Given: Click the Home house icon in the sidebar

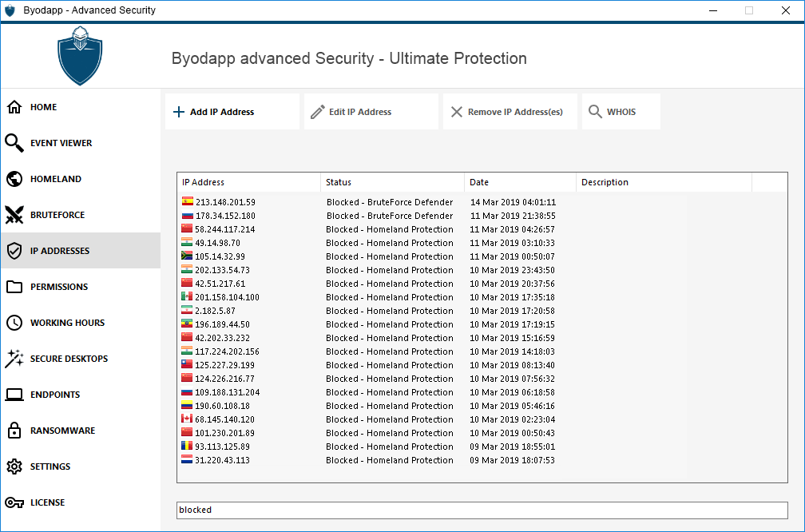Looking at the screenshot, I should 14,107.
